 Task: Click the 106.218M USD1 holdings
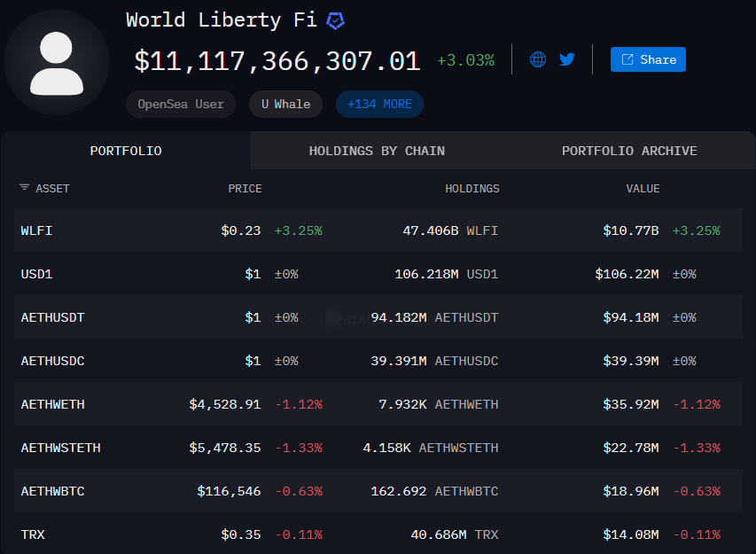coord(447,274)
